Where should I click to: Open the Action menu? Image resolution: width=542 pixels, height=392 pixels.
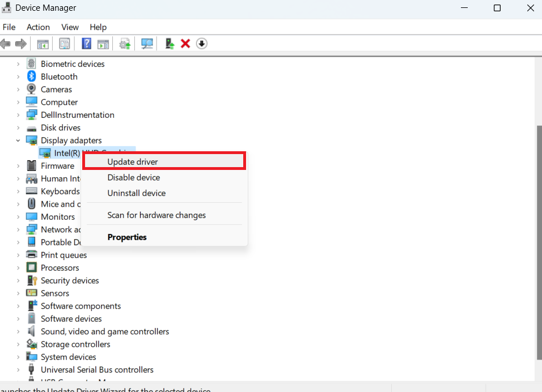[x=38, y=27]
